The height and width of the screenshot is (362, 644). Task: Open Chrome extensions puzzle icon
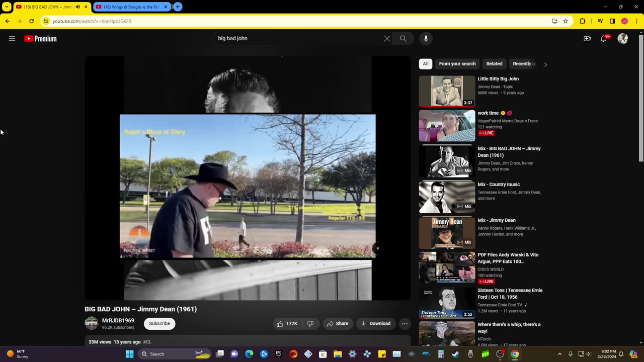point(583,21)
